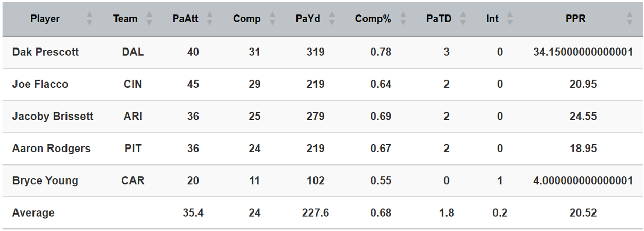Select the Joe Flacco player name
Screen dimensions: 644x231
(x=40, y=84)
